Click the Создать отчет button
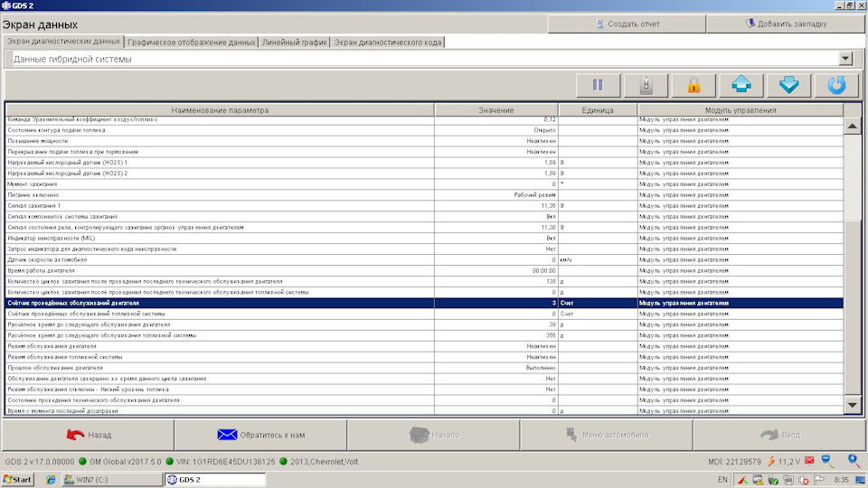Image resolution: width=868 pixels, height=488 pixels. tap(627, 23)
